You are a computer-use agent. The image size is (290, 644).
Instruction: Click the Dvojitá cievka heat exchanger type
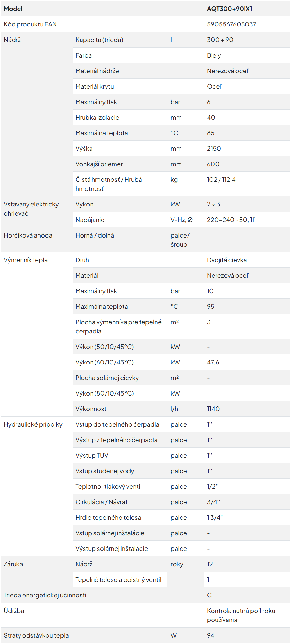point(227,260)
